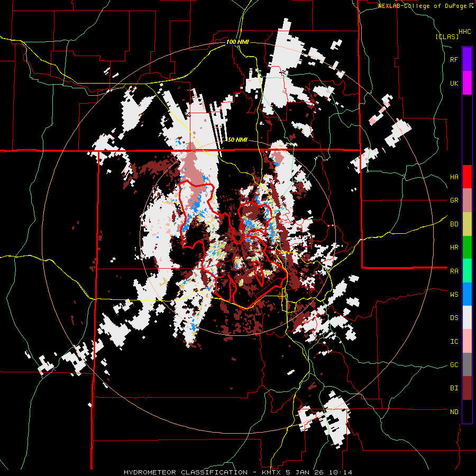Viewport: 476px width, 476px height.
Task: Click the NEXLAB-College of DuPage credit text
Action: tap(422, 6)
